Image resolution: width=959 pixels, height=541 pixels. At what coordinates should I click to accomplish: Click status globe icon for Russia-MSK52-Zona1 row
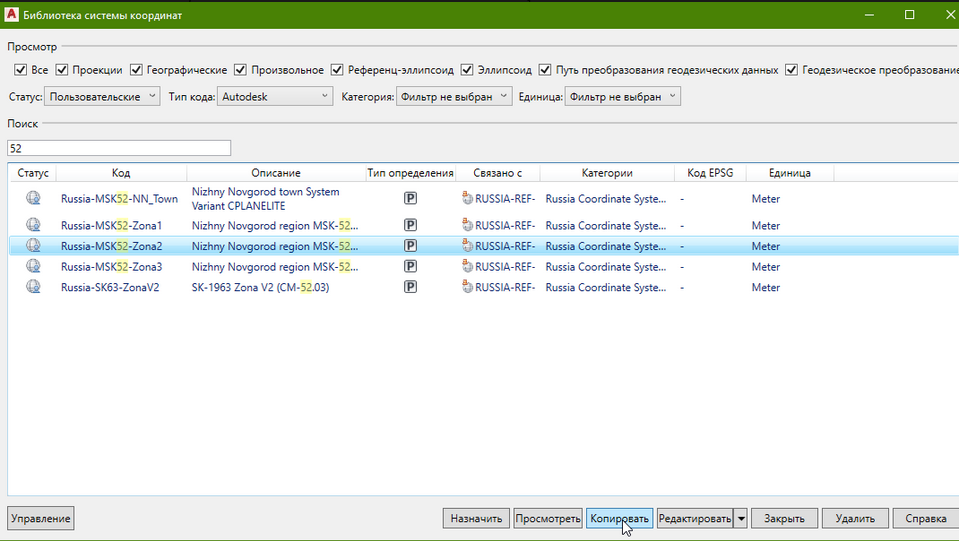(33, 225)
